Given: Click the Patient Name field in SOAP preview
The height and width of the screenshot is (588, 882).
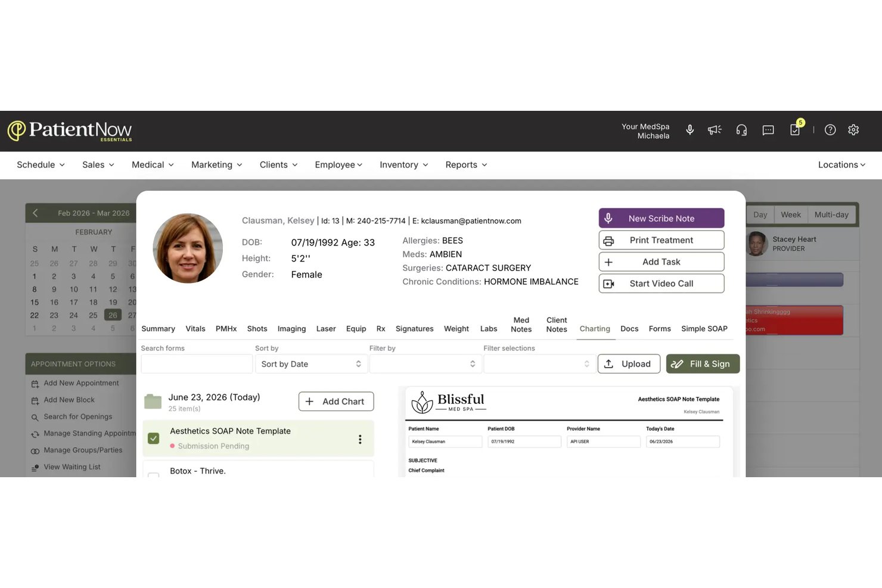Looking at the screenshot, I should (445, 441).
